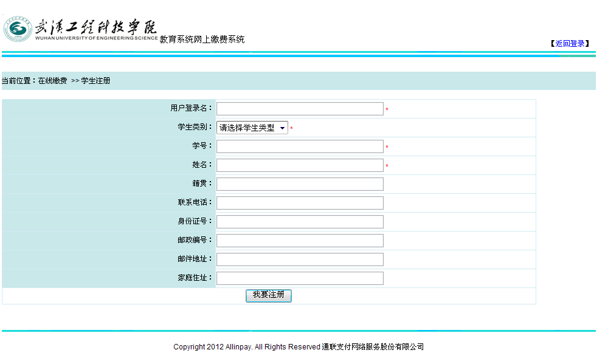Click the Allinpay copyright footer text
Image resolution: width=608 pixels, height=364 pixels.
coord(298,347)
